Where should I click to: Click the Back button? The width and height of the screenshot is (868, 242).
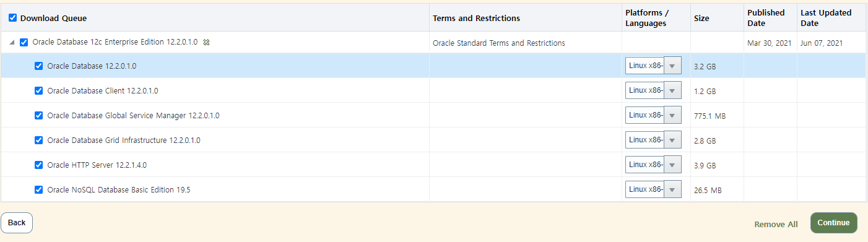click(17, 223)
